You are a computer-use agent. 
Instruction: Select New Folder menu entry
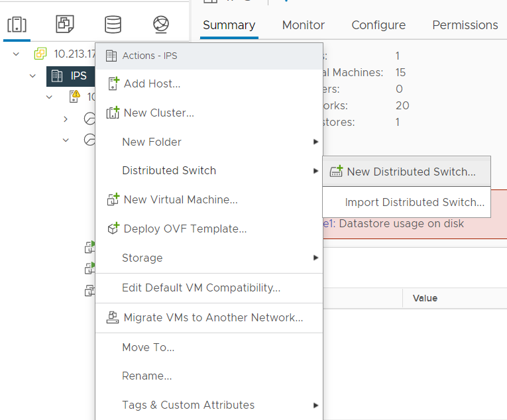(209, 142)
